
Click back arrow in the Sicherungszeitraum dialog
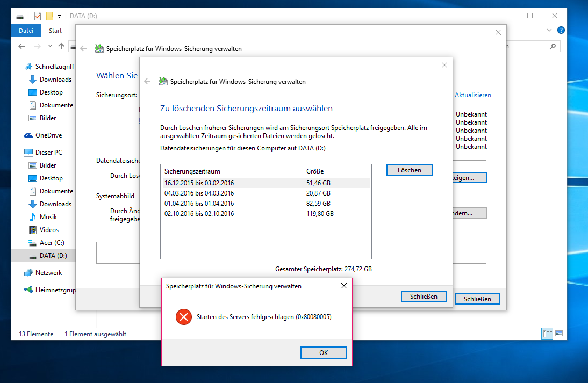pos(147,81)
